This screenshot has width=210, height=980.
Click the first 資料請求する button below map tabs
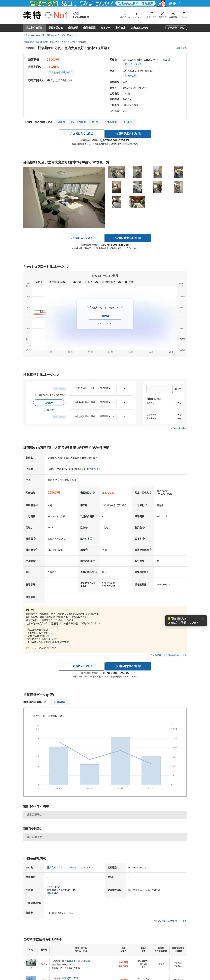click(128, 134)
